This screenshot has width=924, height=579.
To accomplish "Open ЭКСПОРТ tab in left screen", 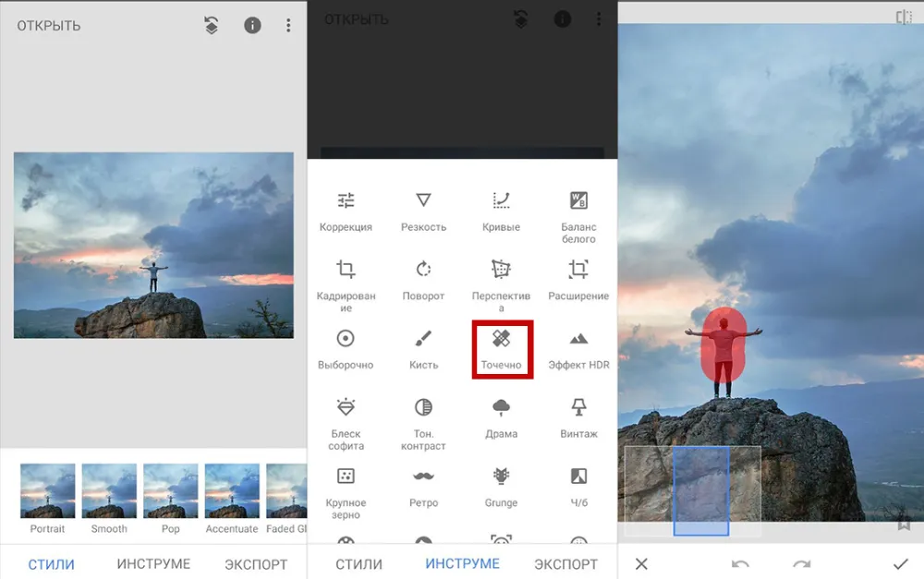I will pos(256,564).
